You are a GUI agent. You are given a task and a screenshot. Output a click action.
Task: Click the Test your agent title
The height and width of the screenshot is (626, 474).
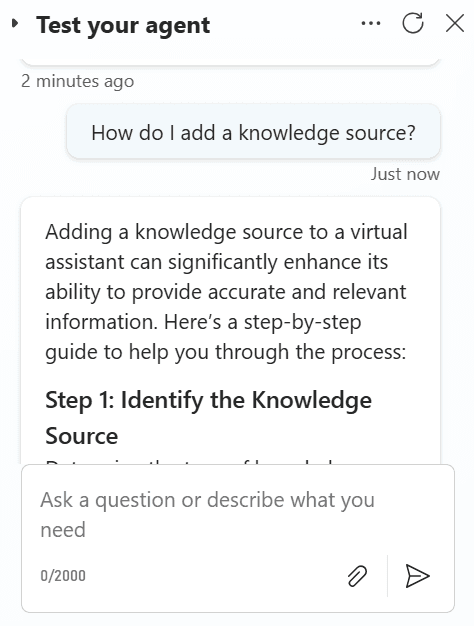coord(123,25)
